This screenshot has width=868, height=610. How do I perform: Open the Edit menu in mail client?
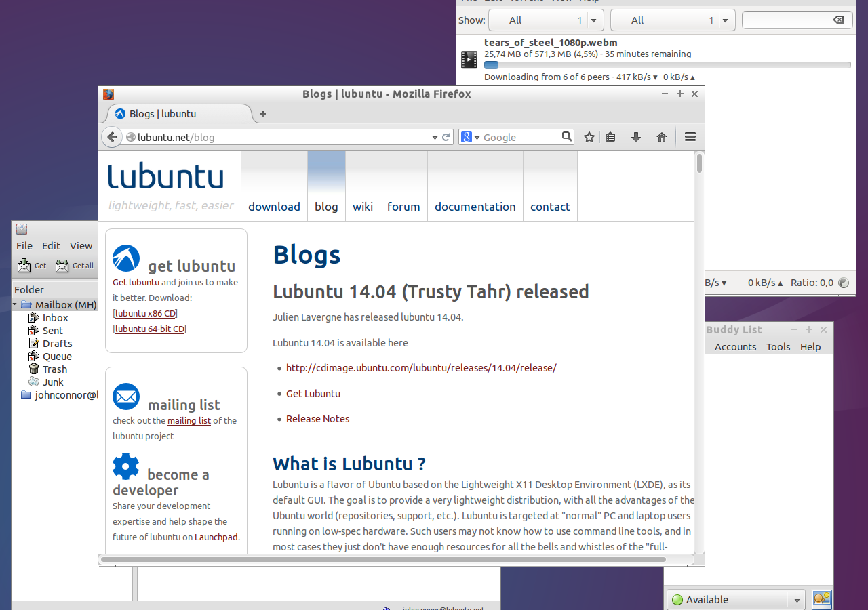click(x=51, y=246)
